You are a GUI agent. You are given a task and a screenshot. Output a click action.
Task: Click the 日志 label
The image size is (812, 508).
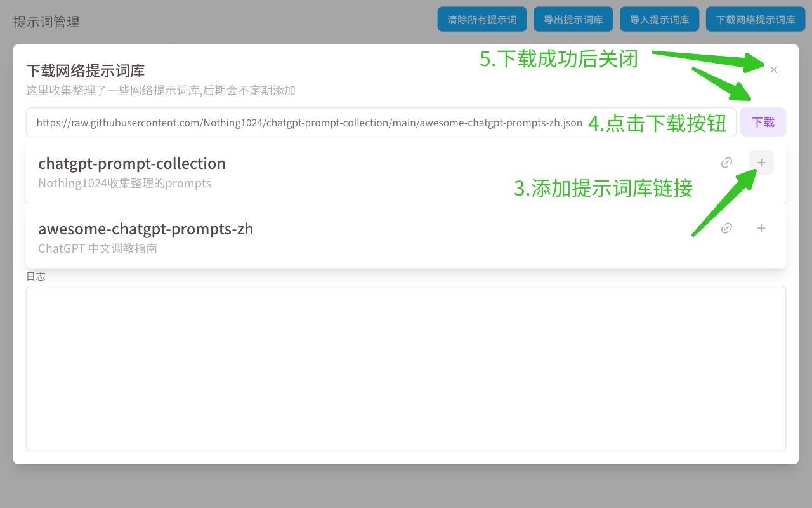[36, 277]
